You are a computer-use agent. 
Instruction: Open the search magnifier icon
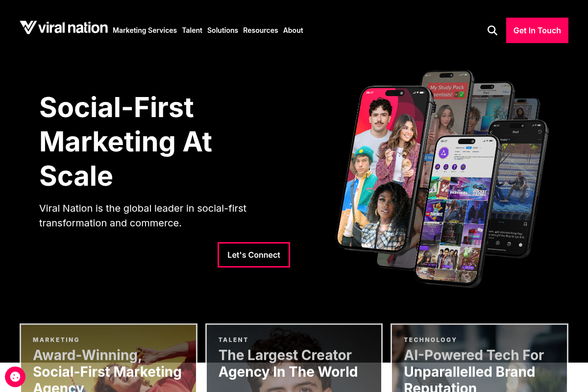pyautogui.click(x=492, y=30)
